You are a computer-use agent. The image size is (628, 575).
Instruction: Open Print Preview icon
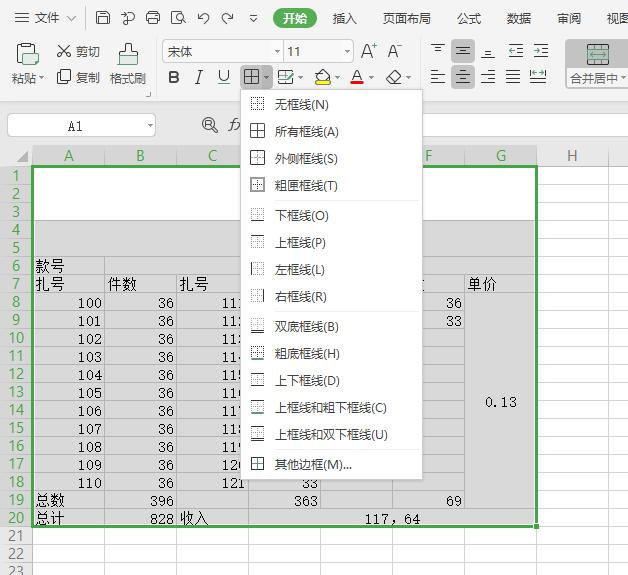178,18
